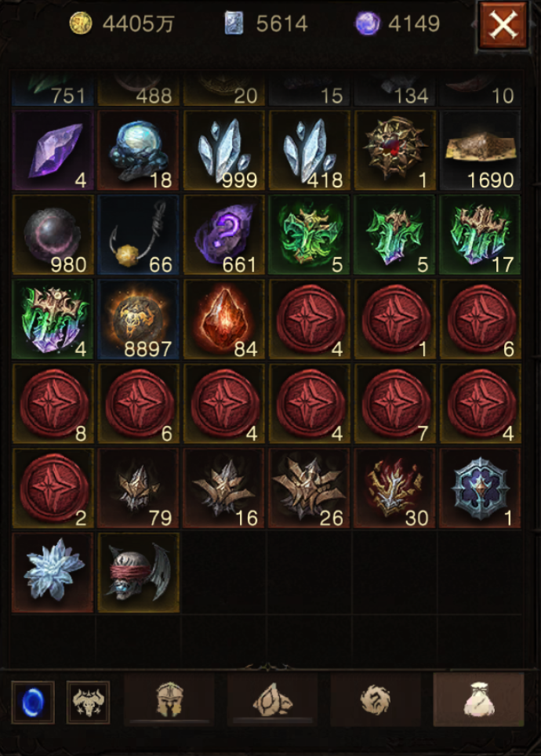Click the horned demon mask button
The image size is (541, 756).
pyautogui.click(x=88, y=702)
